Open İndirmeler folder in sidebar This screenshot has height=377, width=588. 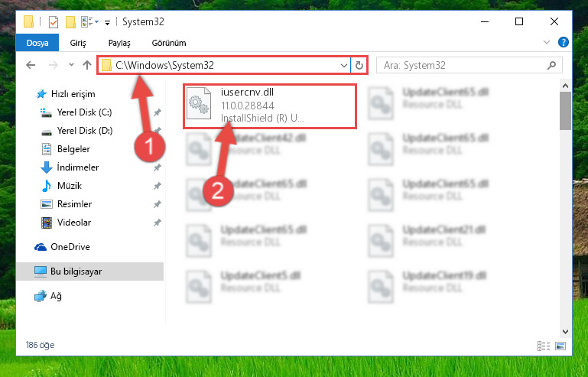click(x=78, y=167)
